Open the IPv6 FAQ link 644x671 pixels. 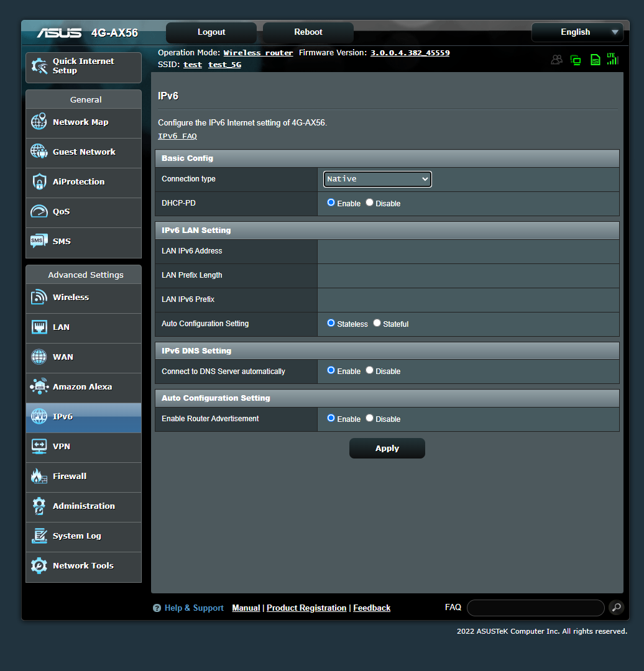(177, 136)
